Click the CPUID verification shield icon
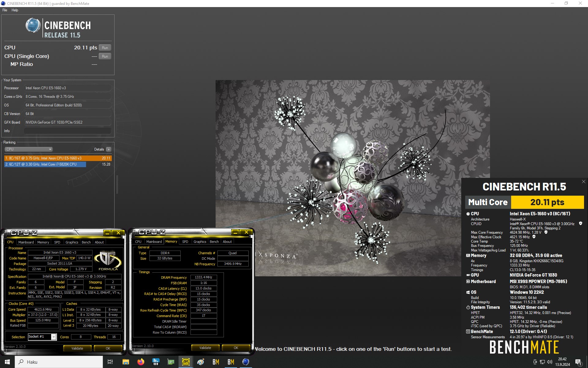The width and height of the screenshot is (588, 368). pyautogui.click(x=580, y=224)
